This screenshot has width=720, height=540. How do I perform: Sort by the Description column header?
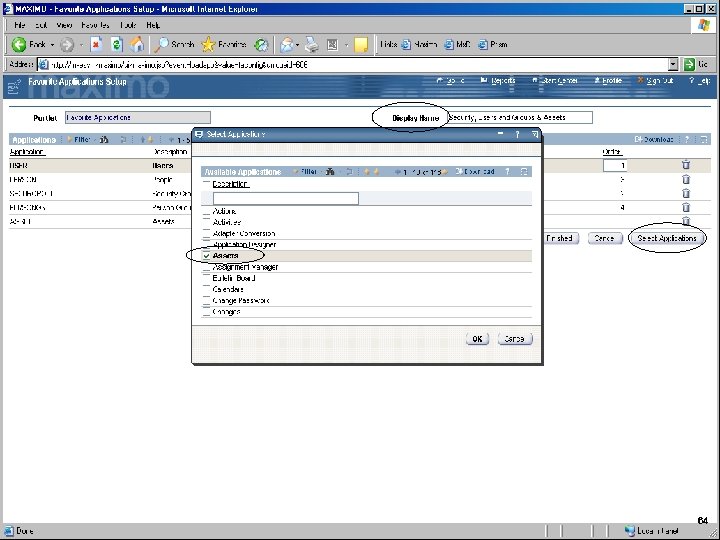(231, 184)
